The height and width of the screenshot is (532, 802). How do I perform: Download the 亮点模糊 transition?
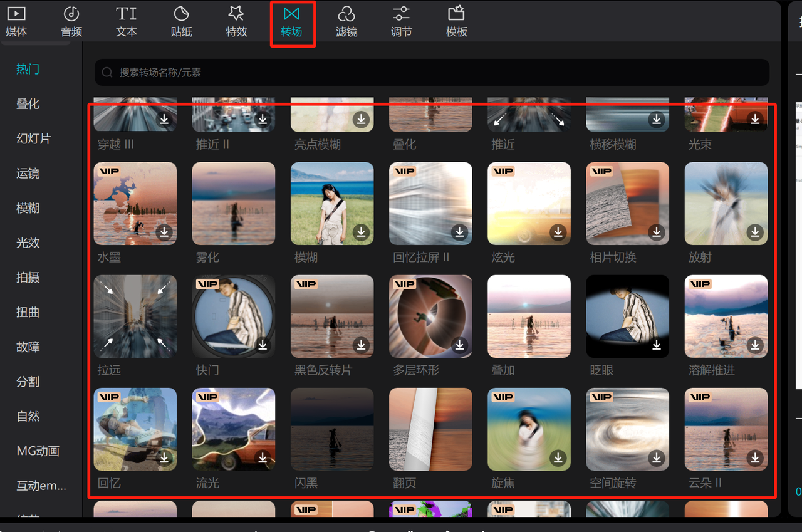click(361, 119)
